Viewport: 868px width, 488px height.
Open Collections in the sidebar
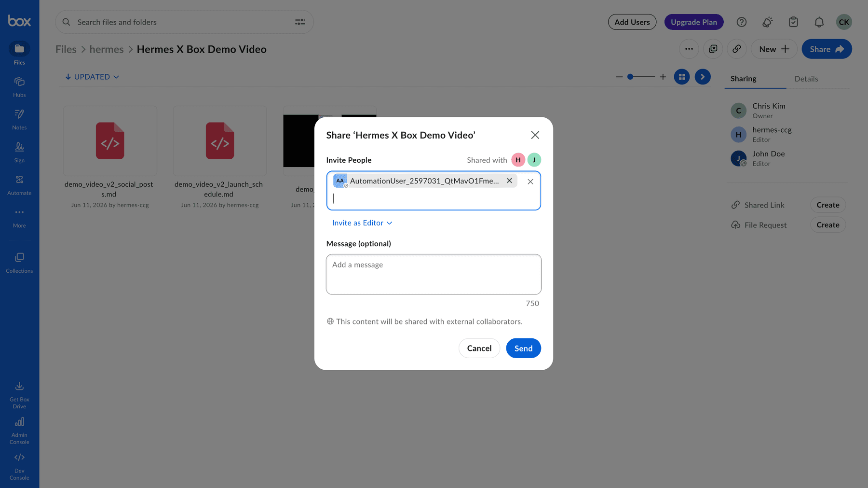pyautogui.click(x=19, y=263)
